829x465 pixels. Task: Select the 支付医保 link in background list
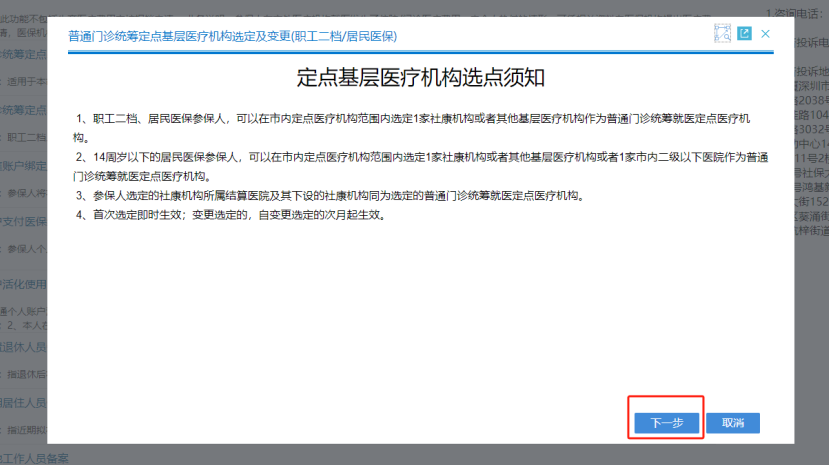[x=22, y=221]
